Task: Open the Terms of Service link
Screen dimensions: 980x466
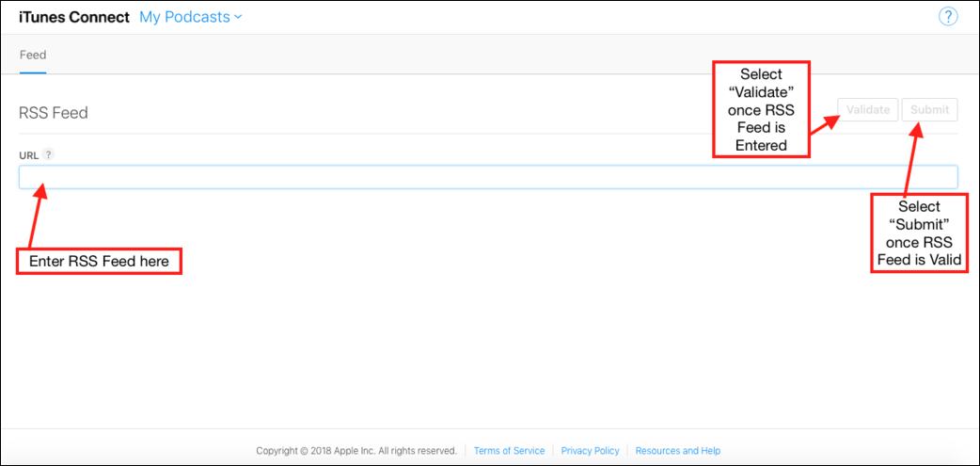Action: click(510, 450)
